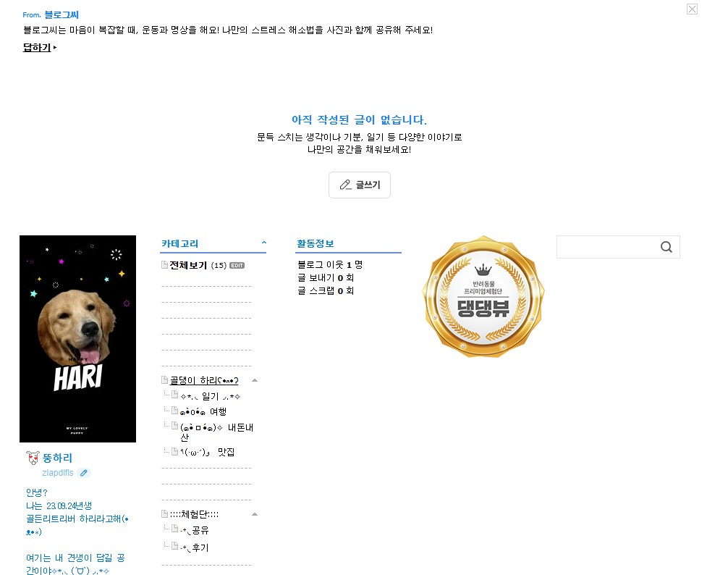Click inside the blog search field
728x575 pixels.
[608, 247]
